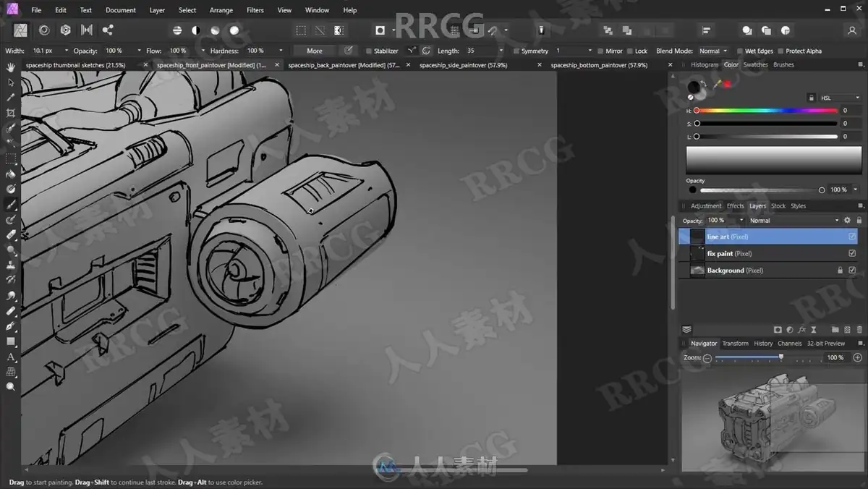
Task: Switch to the Develop persona
Action: 66,30
